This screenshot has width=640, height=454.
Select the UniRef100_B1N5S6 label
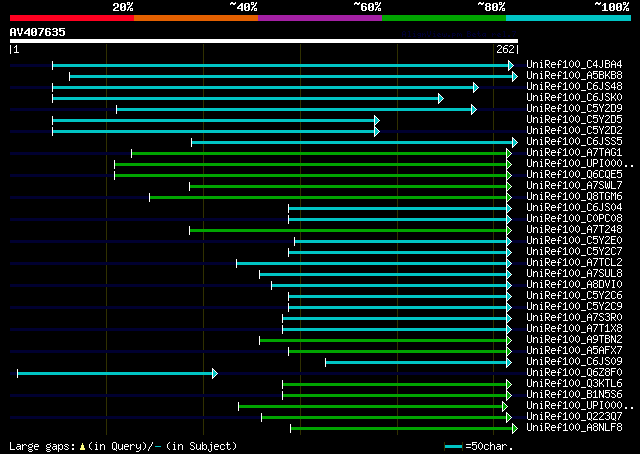point(574,395)
